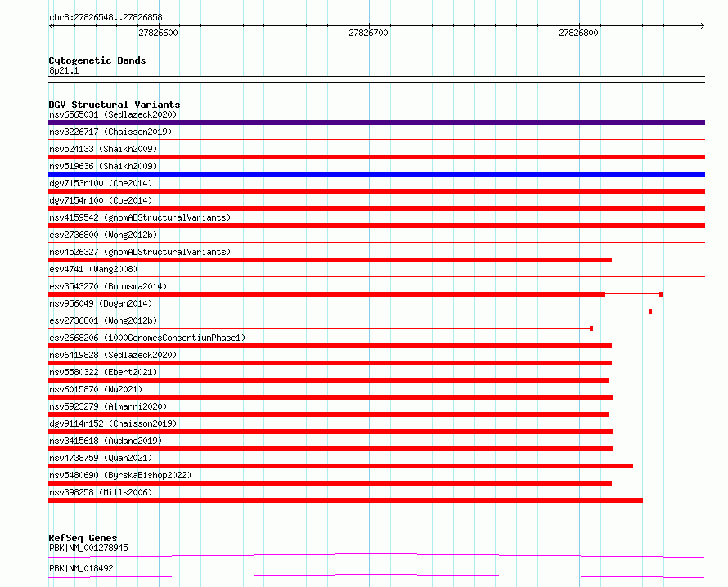
Task: Open PBK|NM_018492 transcript
Action: (x=81, y=568)
